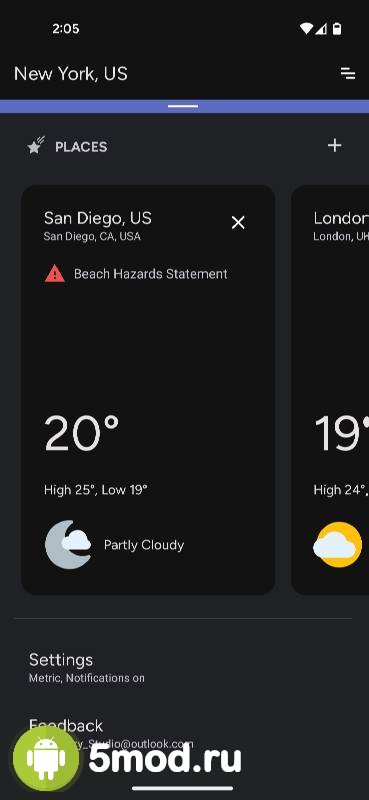Tap High 25°, Low 19° text
Viewport: 369px width, 800px height.
tap(95, 490)
